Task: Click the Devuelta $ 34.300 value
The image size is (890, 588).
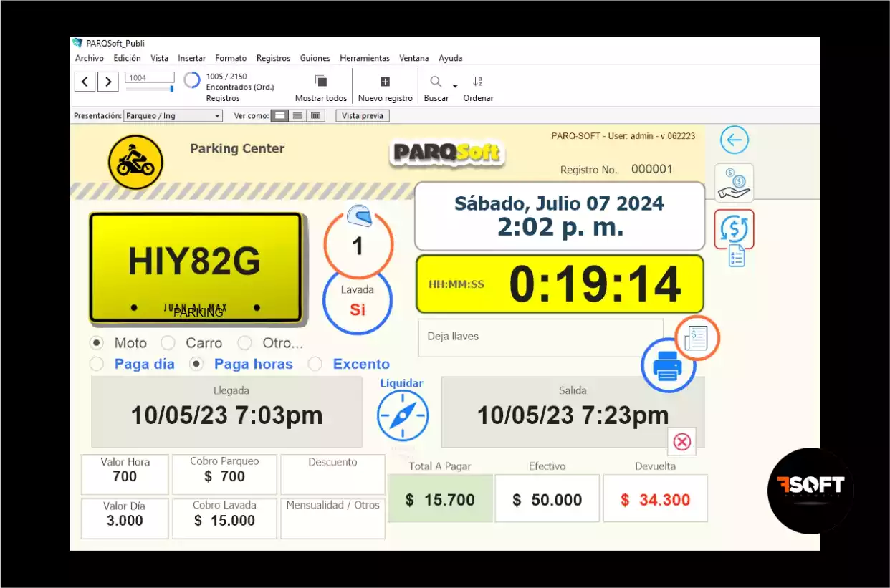Action: tap(655, 498)
